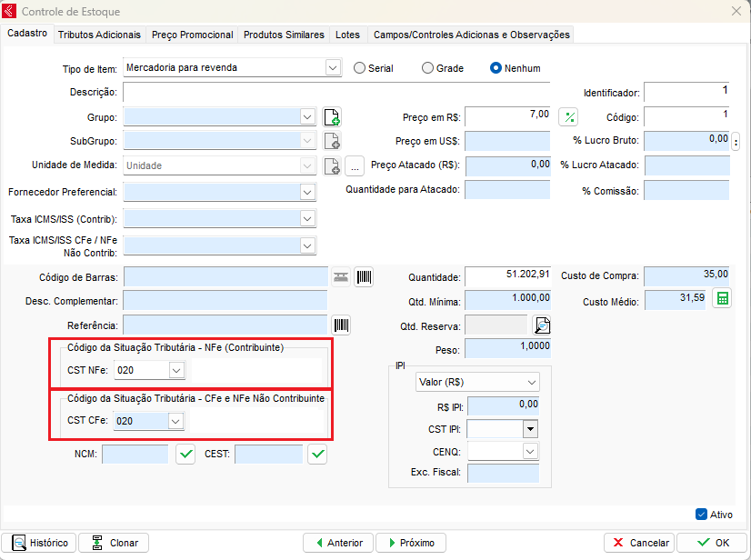Select the Serial radio button
The width and height of the screenshot is (751, 560).
[x=360, y=68]
